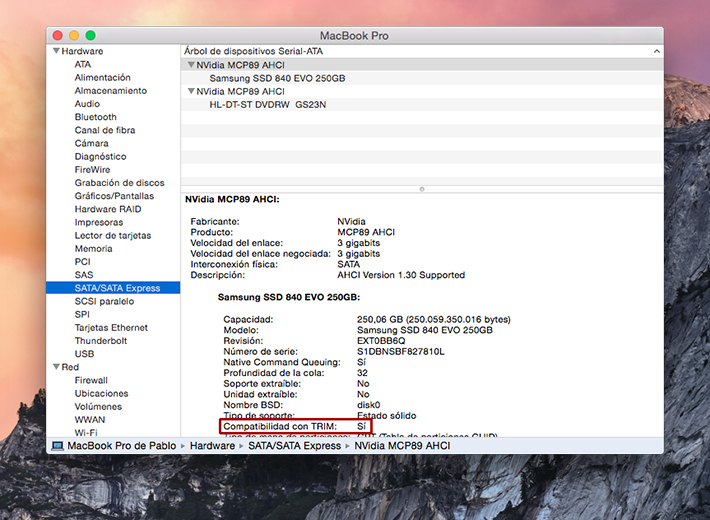Select the HL-DT-ST DVDRW GS23N device
Viewport: 710px width, 520px height.
pyautogui.click(x=267, y=104)
